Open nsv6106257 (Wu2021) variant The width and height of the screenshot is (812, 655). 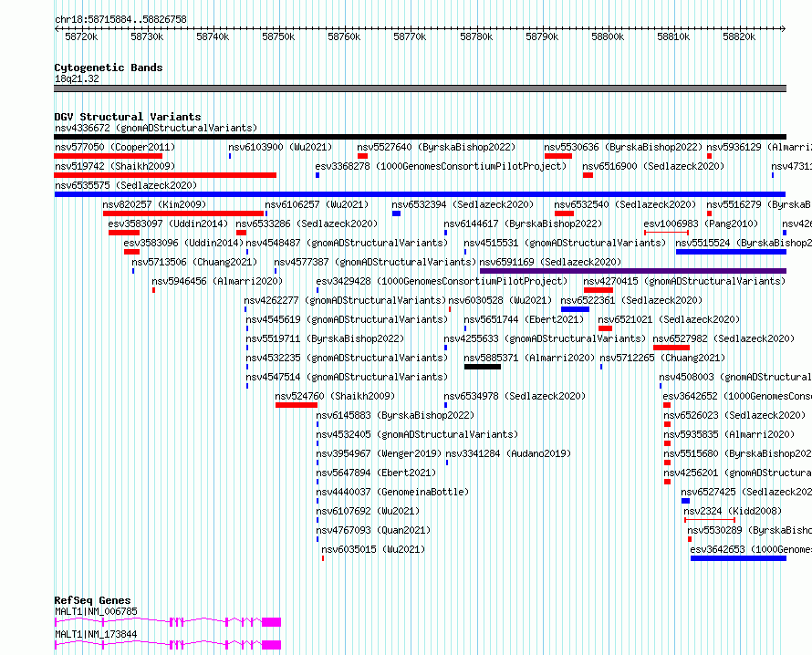[x=317, y=204]
